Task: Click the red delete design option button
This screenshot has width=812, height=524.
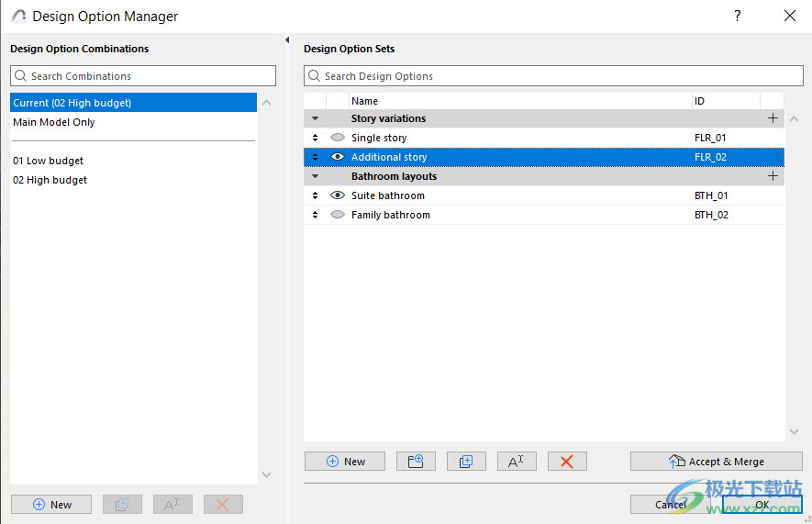Action: 567,462
